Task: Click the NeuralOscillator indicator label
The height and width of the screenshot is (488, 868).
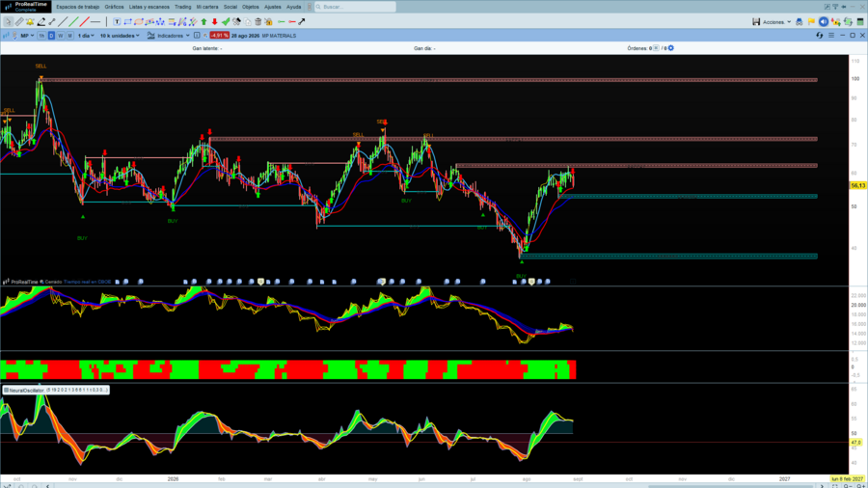Action: (x=55, y=390)
